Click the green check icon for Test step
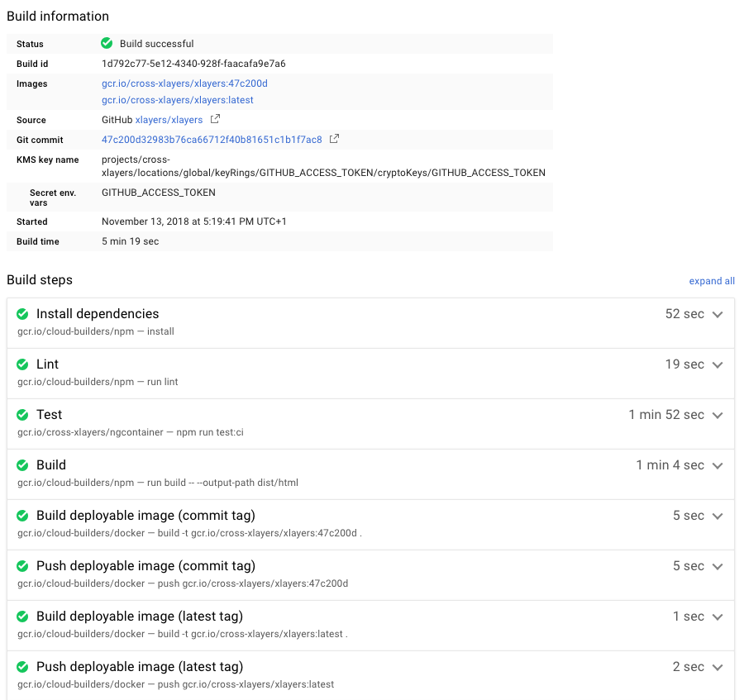 [23, 415]
